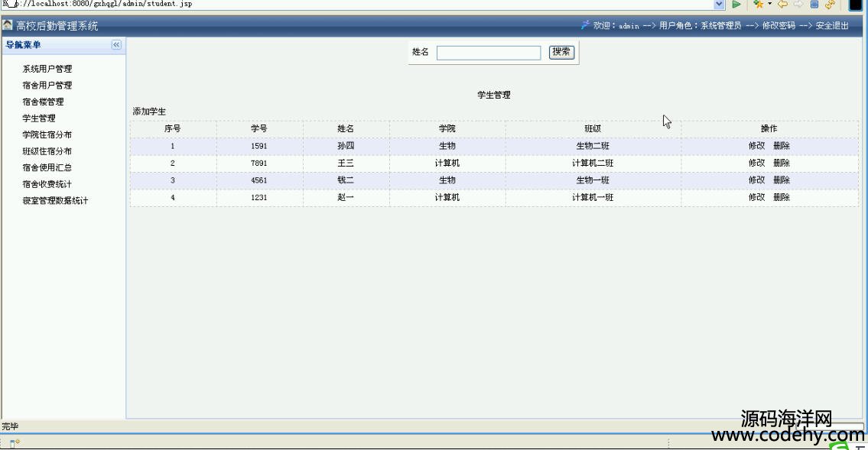Open 宿舍使用汇总 in the navigation menu
The height and width of the screenshot is (450, 868).
(x=47, y=167)
